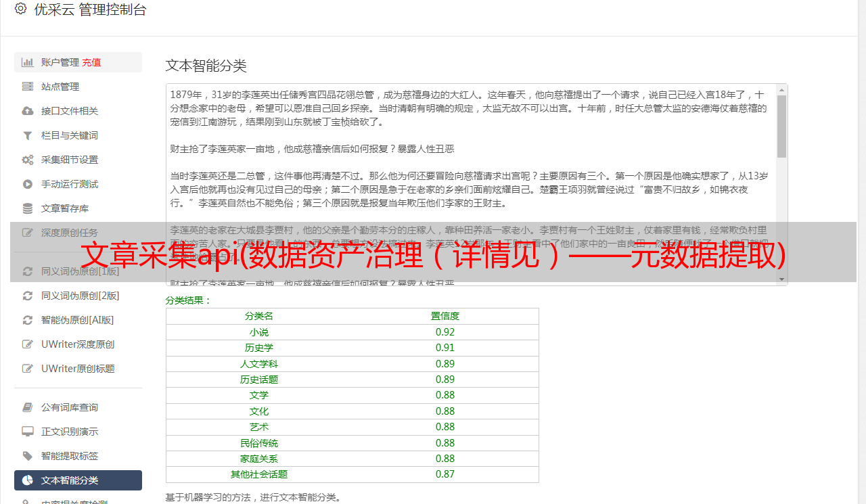Viewport: 866px width, 504px height.
Task: Click the funnel icon for 栏目与关键词
Action: pyautogui.click(x=28, y=135)
